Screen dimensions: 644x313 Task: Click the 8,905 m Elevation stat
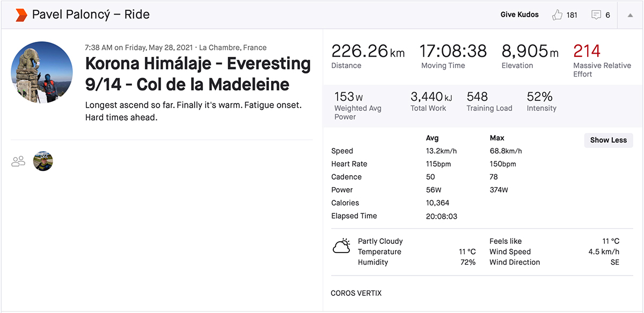530,51
